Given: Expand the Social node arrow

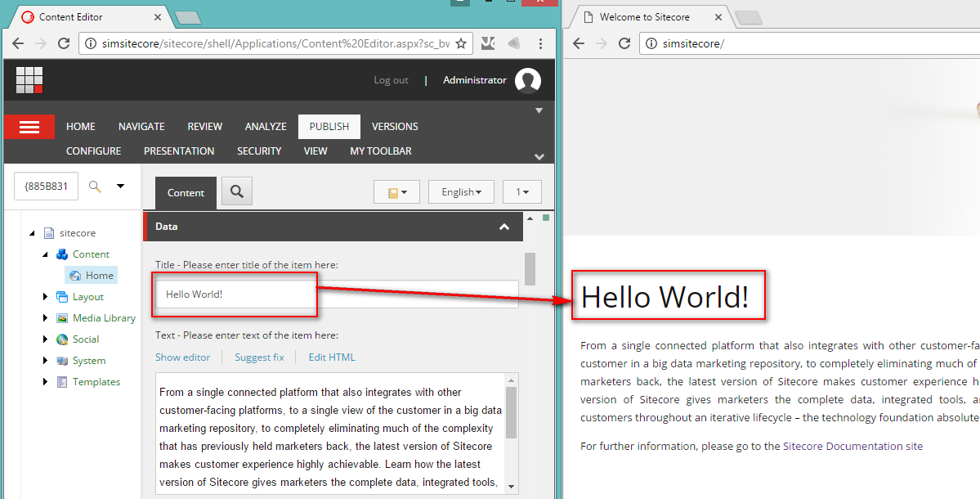Looking at the screenshot, I should point(45,339).
